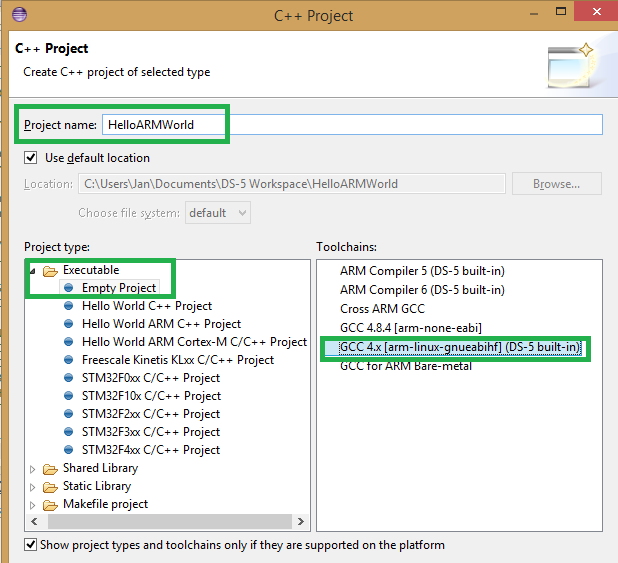The height and width of the screenshot is (563, 618).
Task: Open the Choose file system dropdown
Action: [x=217, y=213]
